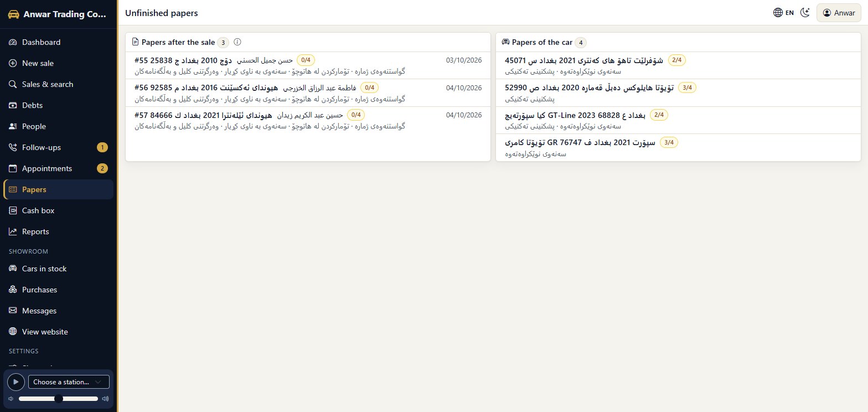Open the Anwar user account menu
Viewport: 868px width, 412px height.
pos(839,13)
